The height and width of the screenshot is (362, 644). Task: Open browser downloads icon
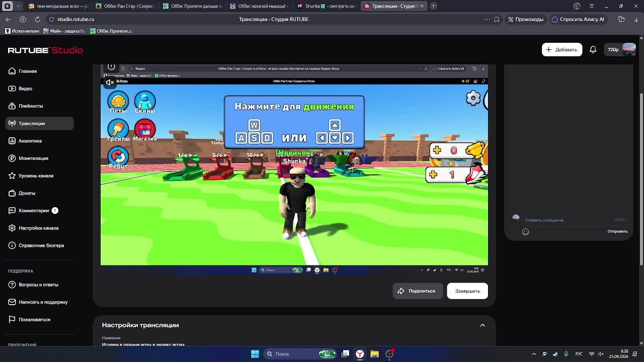[x=636, y=19]
